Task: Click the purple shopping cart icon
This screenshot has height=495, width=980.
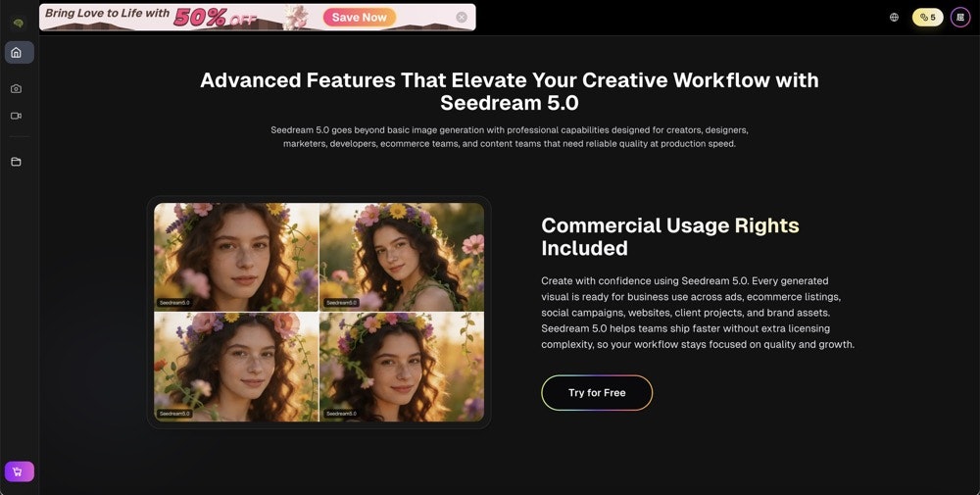Action: coord(19,471)
